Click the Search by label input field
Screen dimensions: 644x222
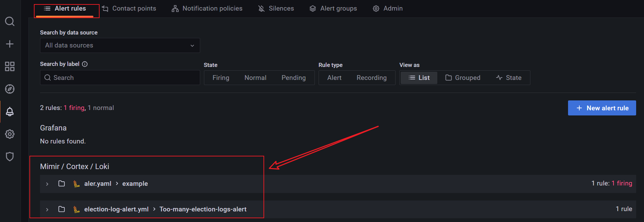pos(123,78)
